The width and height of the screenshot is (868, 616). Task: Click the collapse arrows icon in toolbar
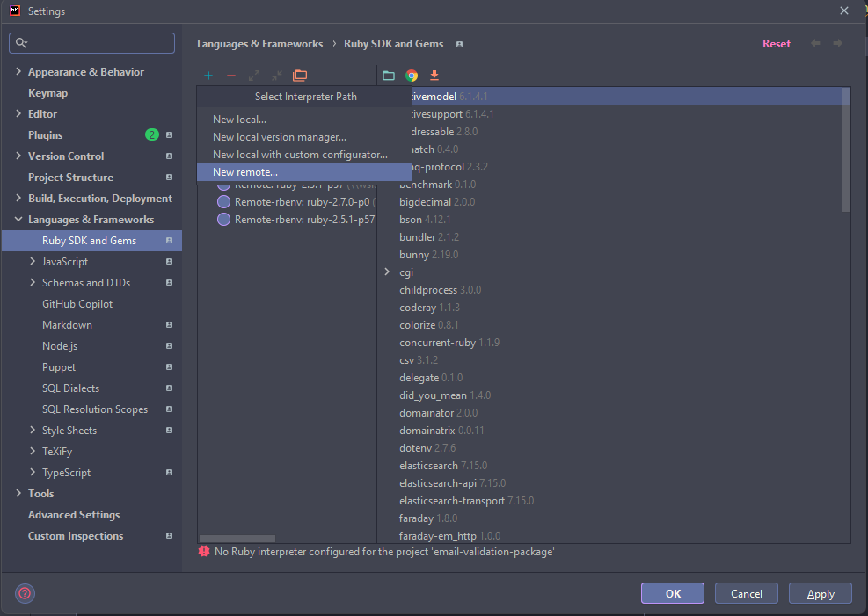pos(276,76)
